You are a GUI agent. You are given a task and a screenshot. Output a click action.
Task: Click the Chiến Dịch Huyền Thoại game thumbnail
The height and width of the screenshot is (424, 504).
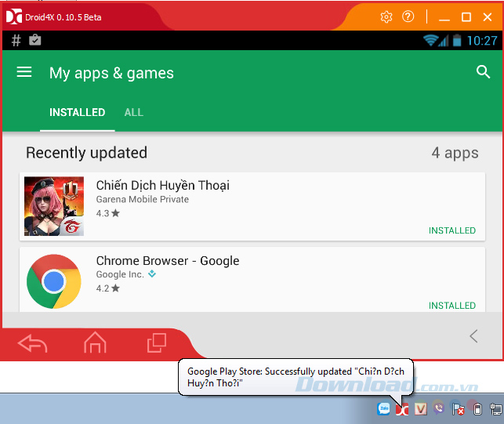coord(54,206)
